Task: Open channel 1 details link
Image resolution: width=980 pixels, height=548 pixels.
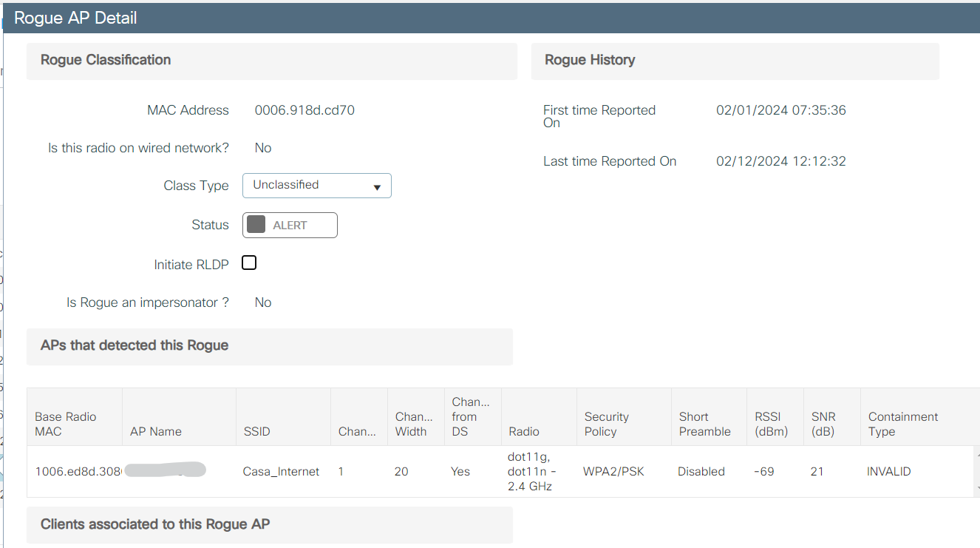Action: click(x=341, y=471)
